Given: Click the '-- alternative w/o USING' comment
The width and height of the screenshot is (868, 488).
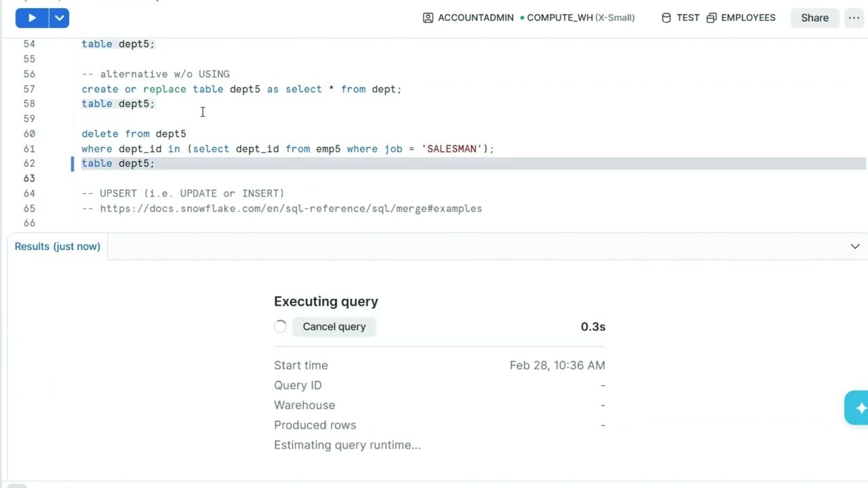Looking at the screenshot, I should [155, 75].
